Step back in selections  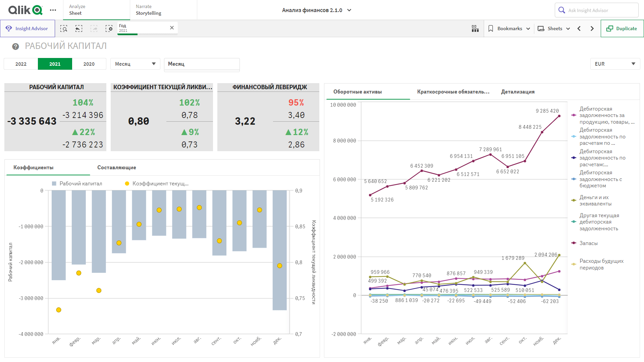(x=79, y=29)
